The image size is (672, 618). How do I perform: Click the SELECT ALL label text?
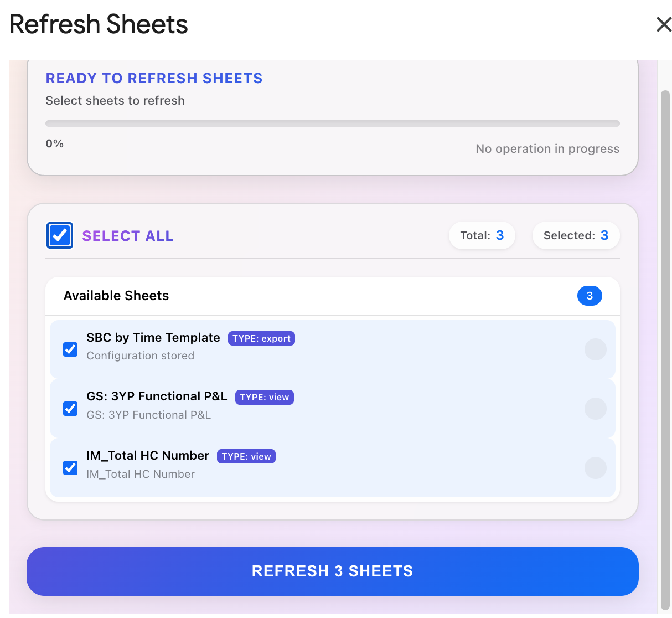coord(128,236)
